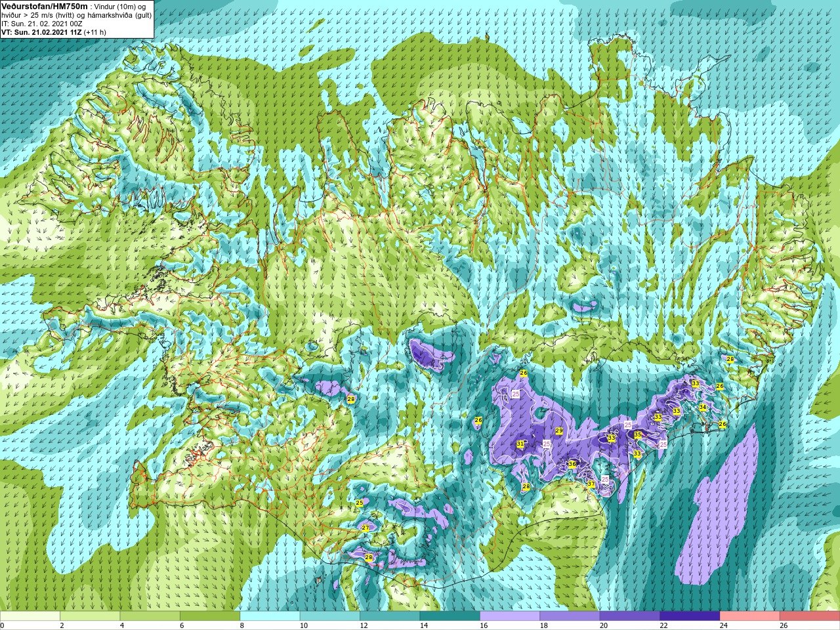Click the 'hámarkshviða (gult)' description text
The image size is (840, 630).
click(x=116, y=14)
